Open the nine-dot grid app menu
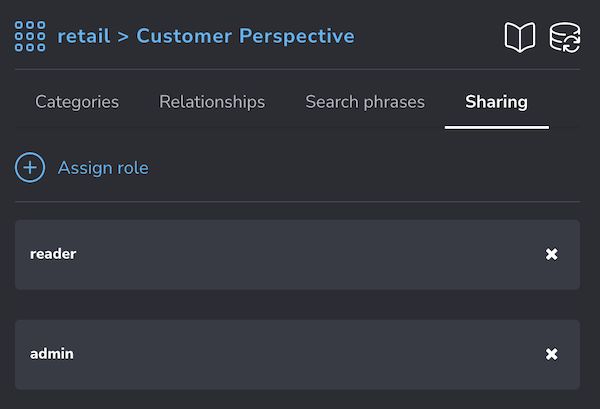Screen dimensions: 600x409 [x=30, y=36]
